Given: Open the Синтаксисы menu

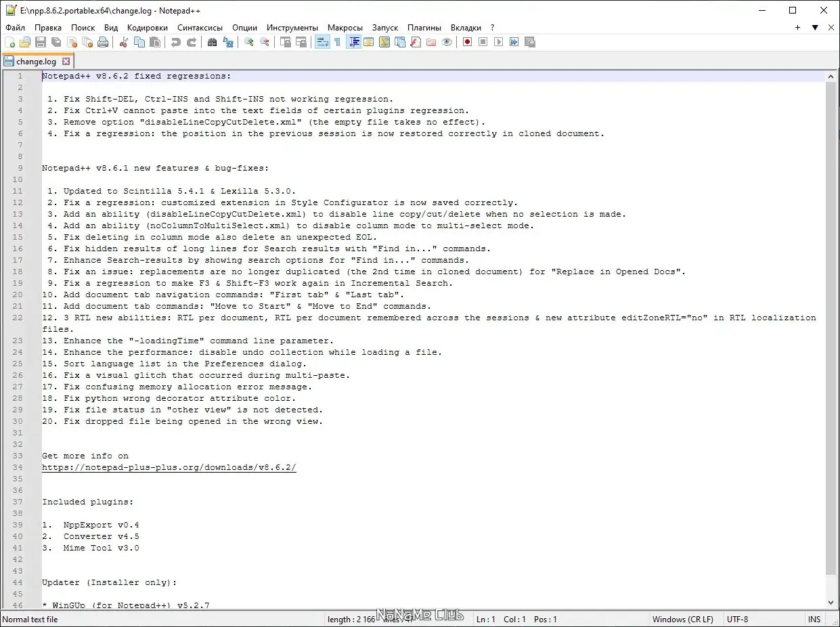Looking at the screenshot, I should [200, 28].
